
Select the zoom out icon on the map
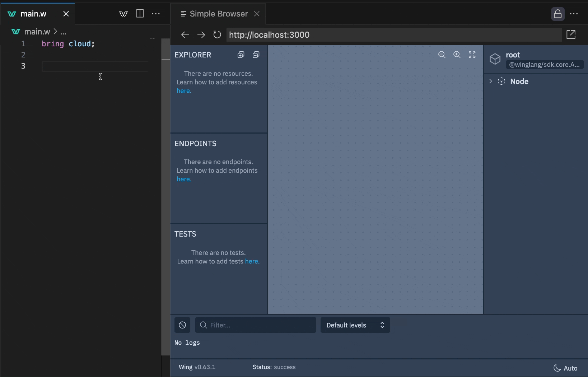tap(442, 55)
